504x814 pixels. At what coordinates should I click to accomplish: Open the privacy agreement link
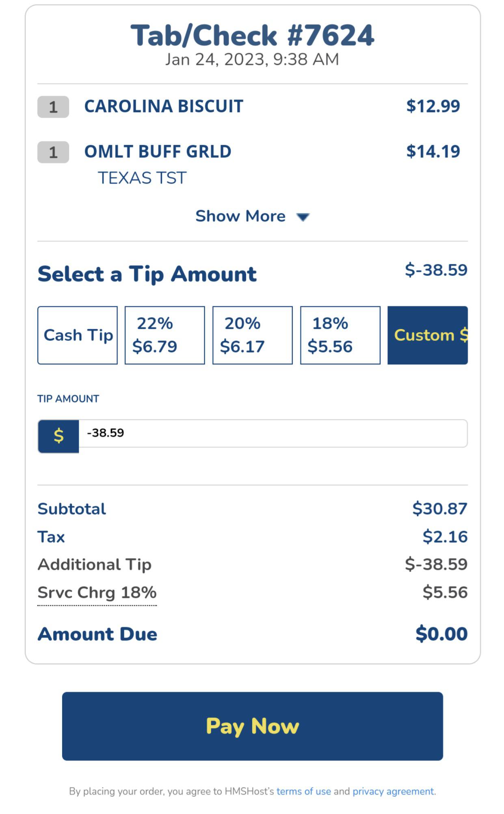(x=393, y=791)
